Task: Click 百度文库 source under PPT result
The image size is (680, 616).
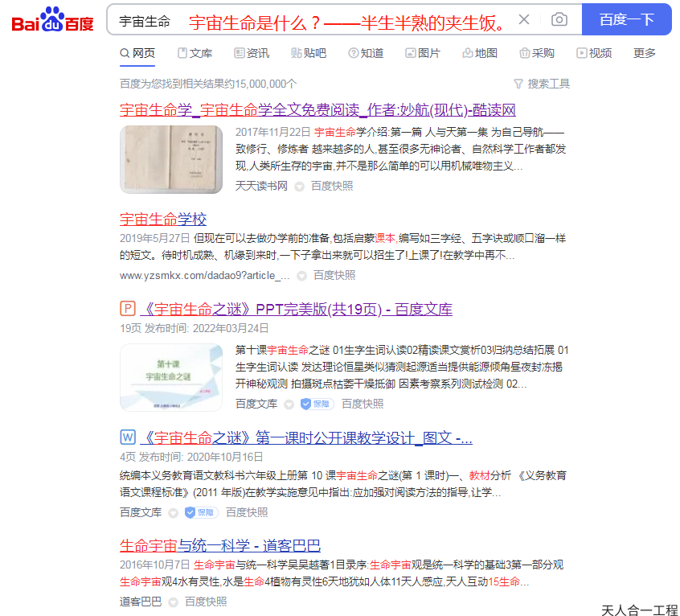Action: click(x=256, y=404)
